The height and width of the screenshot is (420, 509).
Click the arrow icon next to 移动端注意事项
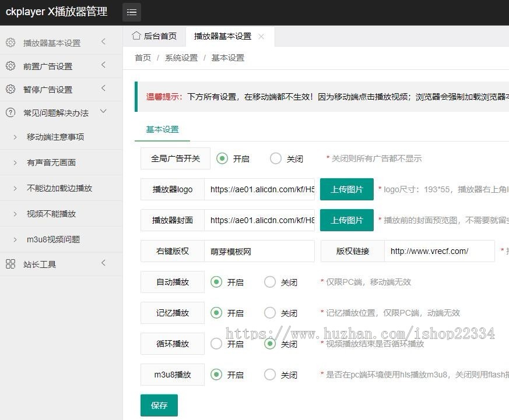(x=15, y=136)
